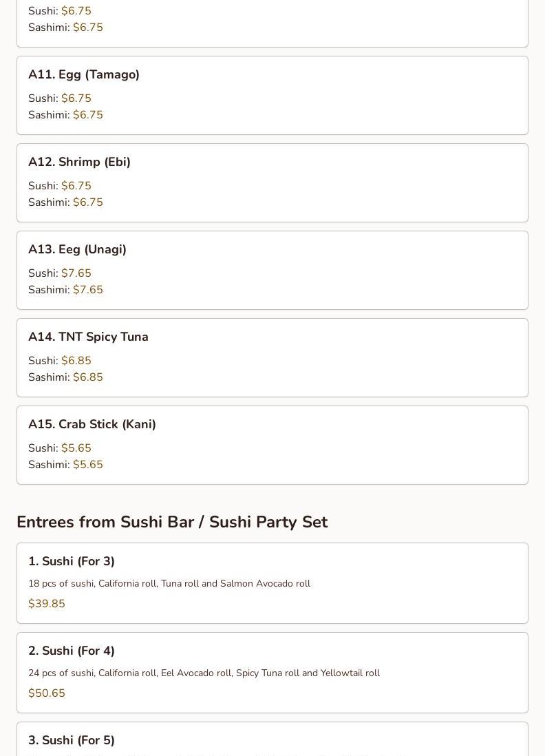Select the Shrimp (Ebi) sushi price
Image resolution: width=545 pixels, height=756 pixels.
[76, 186]
